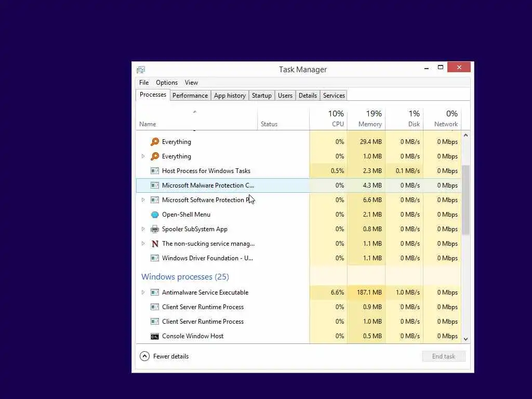Viewport: 532px width, 399px height.
Task: Click the Spooler SubSystem App printer icon
Action: 155,229
